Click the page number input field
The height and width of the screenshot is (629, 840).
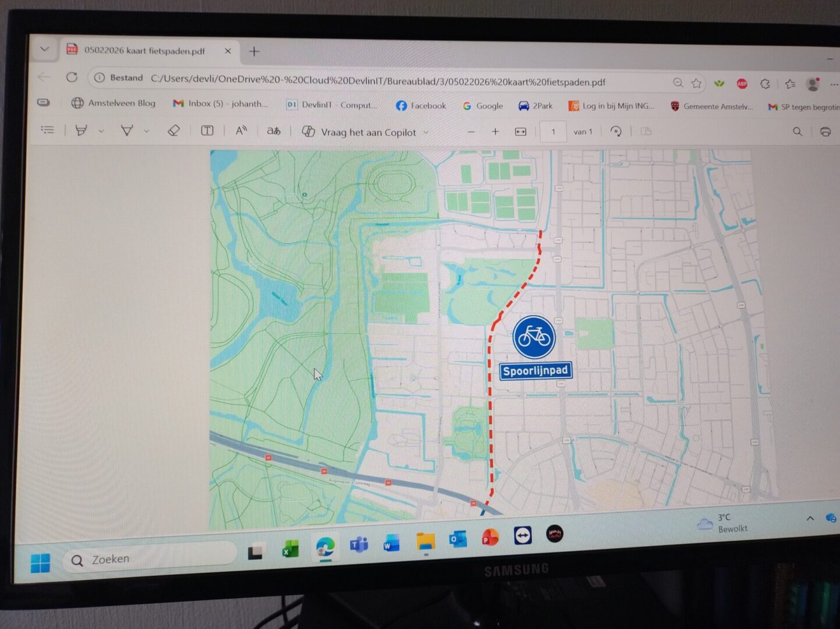pyautogui.click(x=553, y=132)
